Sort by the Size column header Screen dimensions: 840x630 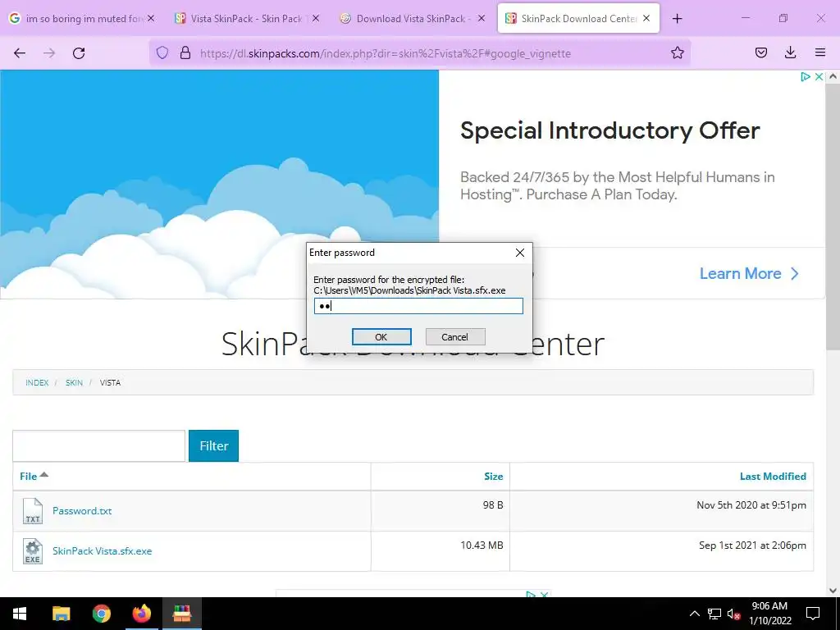[x=493, y=477]
